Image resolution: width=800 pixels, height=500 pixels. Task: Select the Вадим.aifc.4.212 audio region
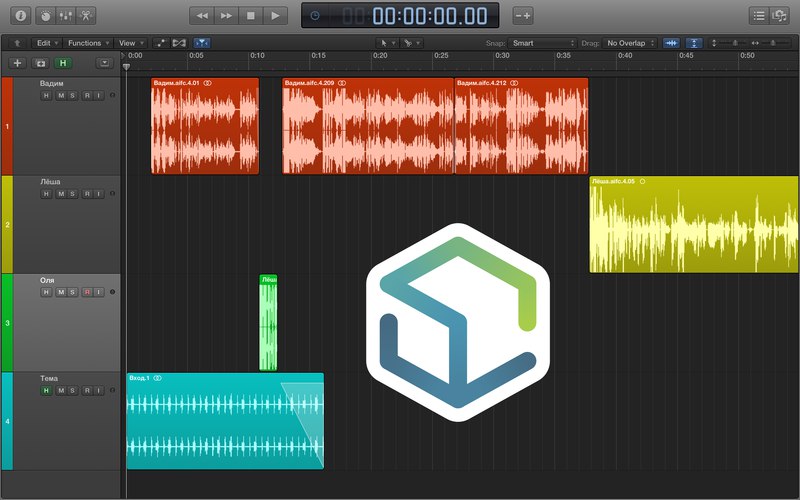[x=521, y=126]
